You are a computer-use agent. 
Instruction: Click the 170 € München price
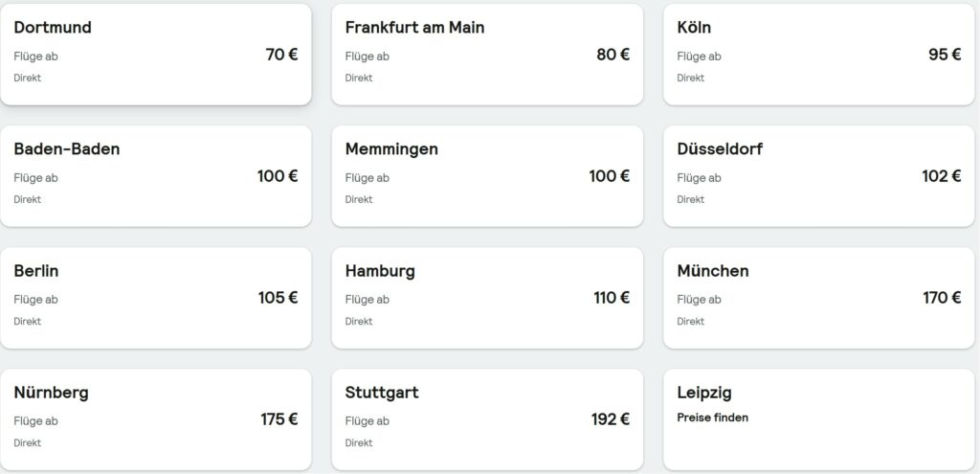click(x=943, y=298)
